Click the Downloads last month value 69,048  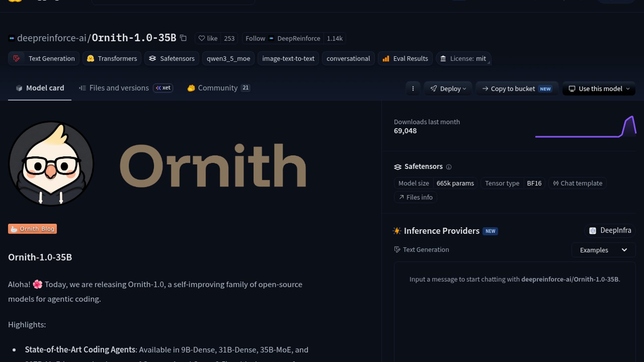pyautogui.click(x=405, y=131)
